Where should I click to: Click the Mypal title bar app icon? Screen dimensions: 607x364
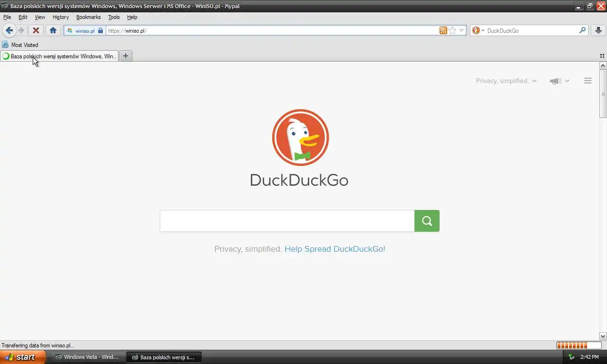[5, 6]
